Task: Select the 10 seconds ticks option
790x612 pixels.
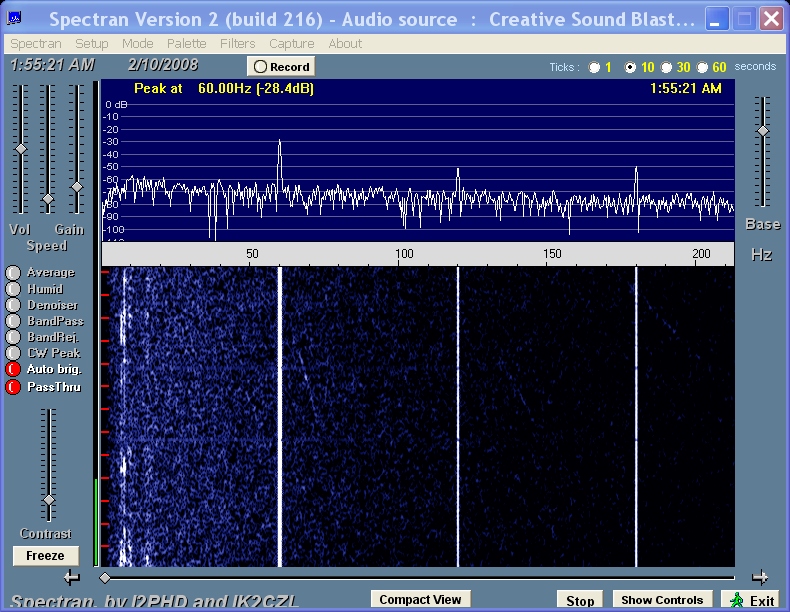Action: [x=630, y=67]
